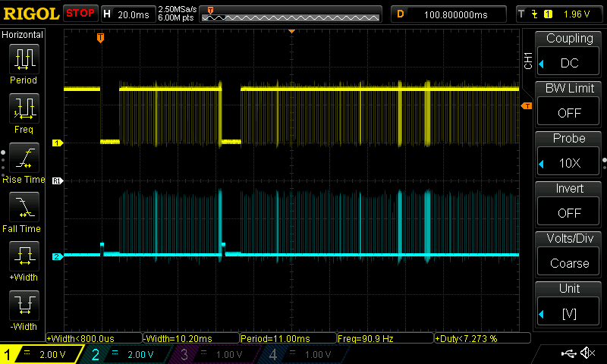Image resolution: width=607 pixels, height=364 pixels.
Task: Click the orange trigger position T marker
Action: tap(100, 37)
